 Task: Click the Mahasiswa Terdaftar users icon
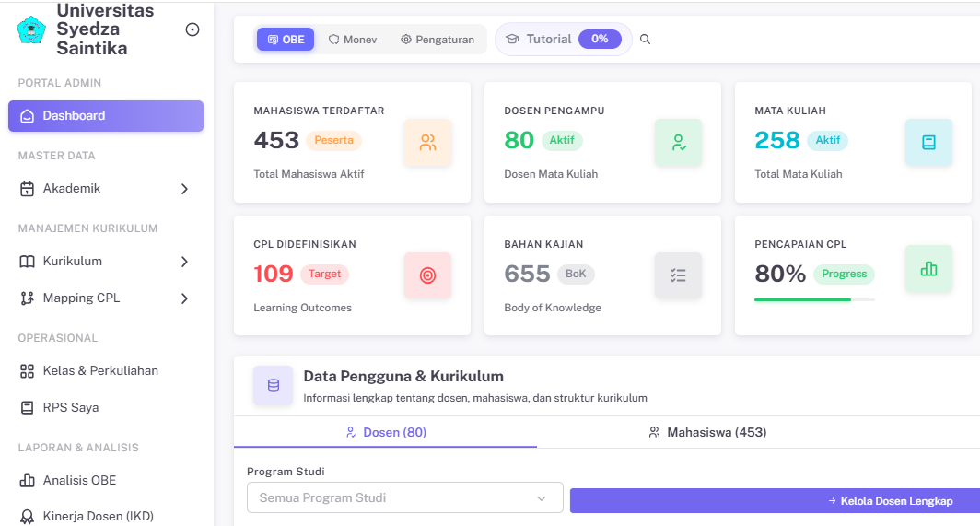(427, 143)
